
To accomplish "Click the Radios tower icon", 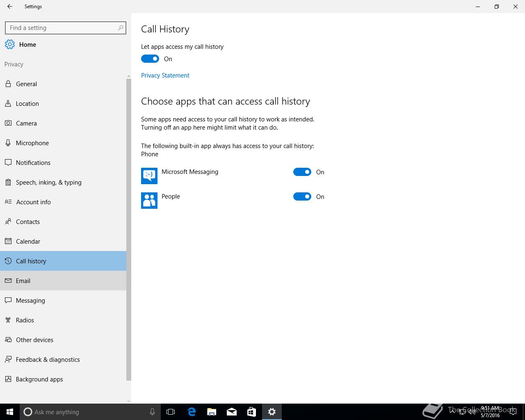I will click(x=8, y=320).
